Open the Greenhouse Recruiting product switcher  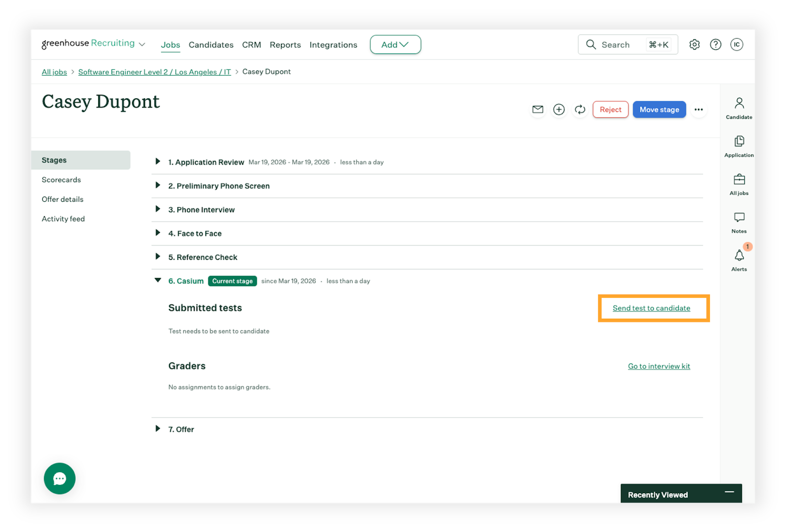click(x=93, y=44)
